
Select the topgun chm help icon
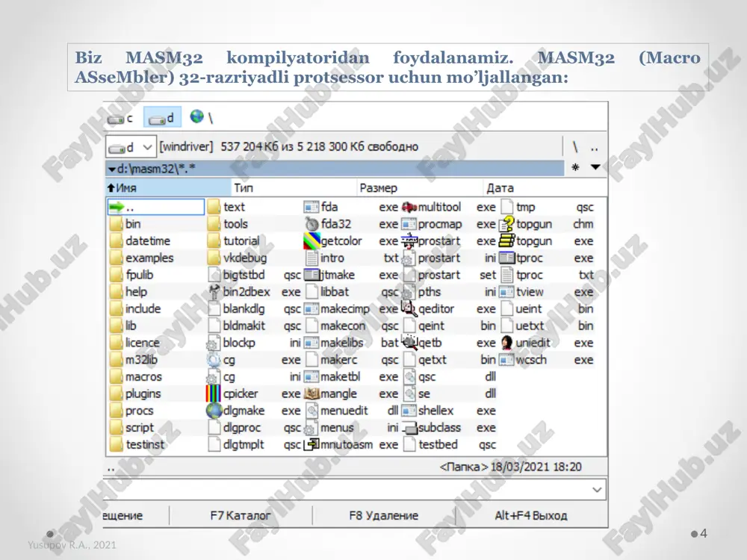pos(507,224)
